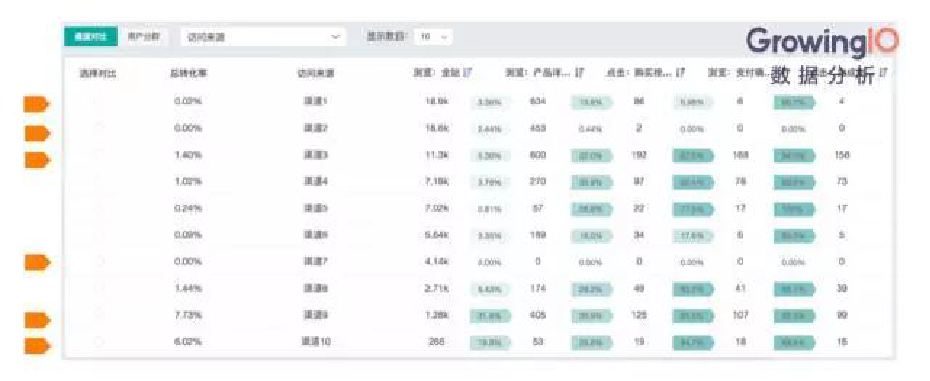Select the 渠道3 source name
Screen dimensions: 930x381
316,155
